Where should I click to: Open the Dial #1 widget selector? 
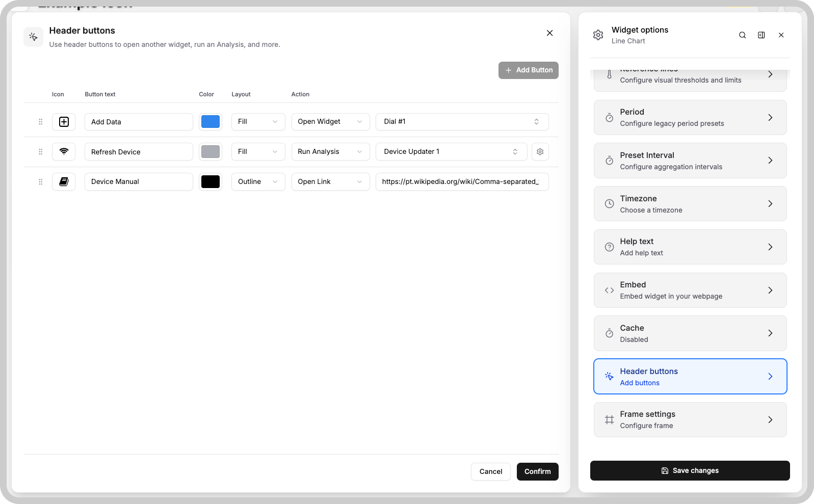click(x=462, y=122)
